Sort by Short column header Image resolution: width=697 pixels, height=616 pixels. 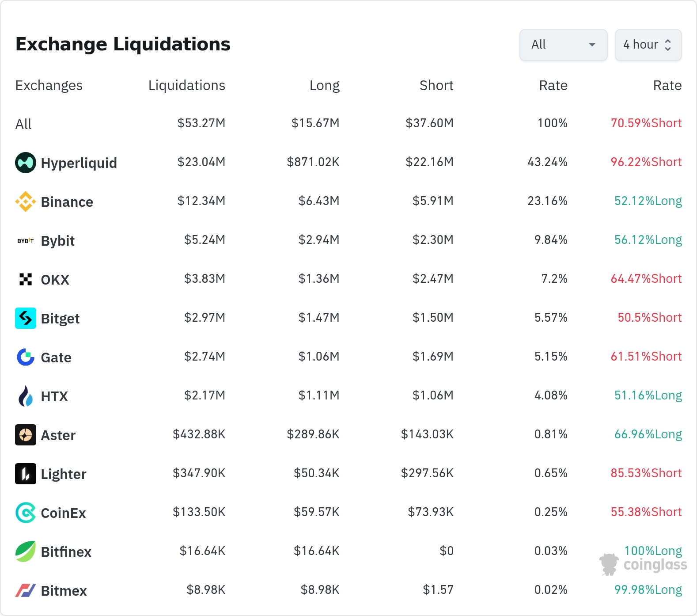click(x=436, y=85)
